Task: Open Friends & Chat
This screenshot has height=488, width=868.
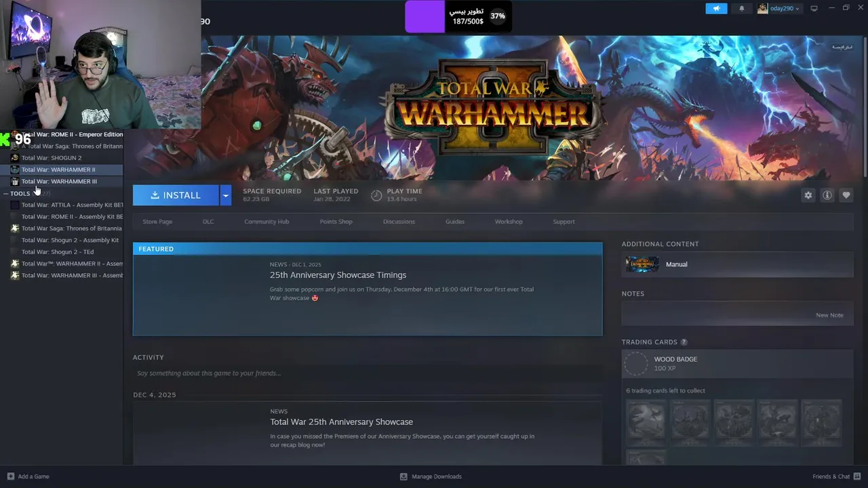Action: tap(837, 476)
